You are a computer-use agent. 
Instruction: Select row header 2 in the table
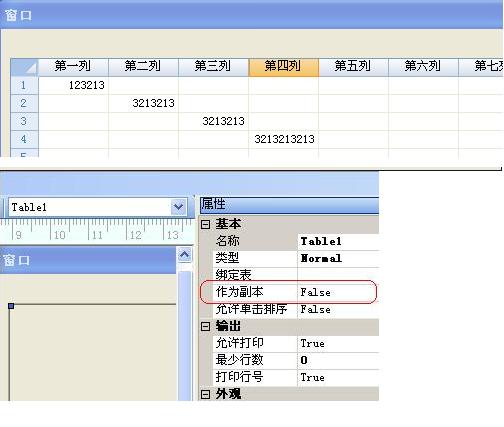[x=24, y=103]
